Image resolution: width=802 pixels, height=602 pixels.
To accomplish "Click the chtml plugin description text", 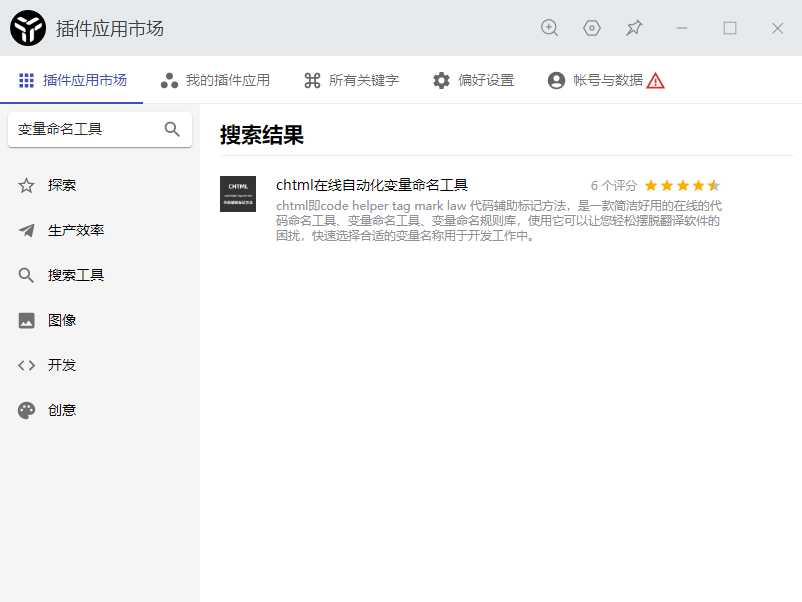I will click(x=499, y=220).
